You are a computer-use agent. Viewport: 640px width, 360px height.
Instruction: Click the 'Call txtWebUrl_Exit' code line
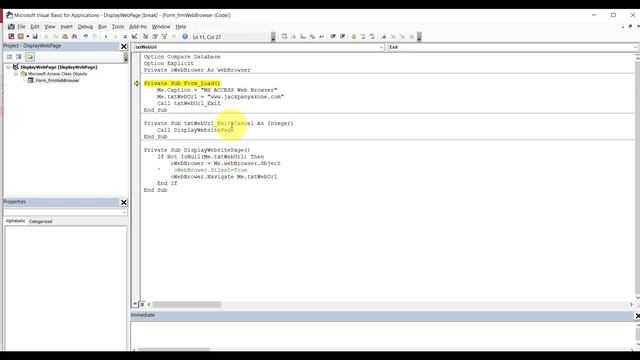tap(189, 103)
